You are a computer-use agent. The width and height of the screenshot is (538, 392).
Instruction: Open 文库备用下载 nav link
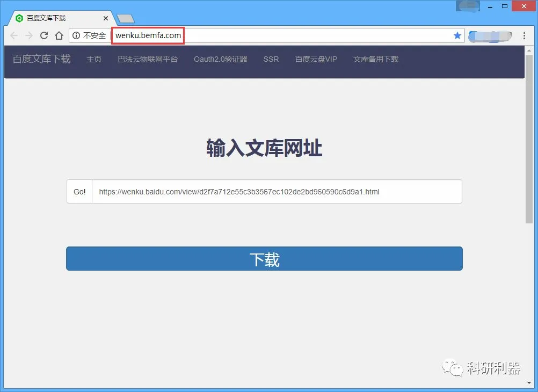pos(376,59)
